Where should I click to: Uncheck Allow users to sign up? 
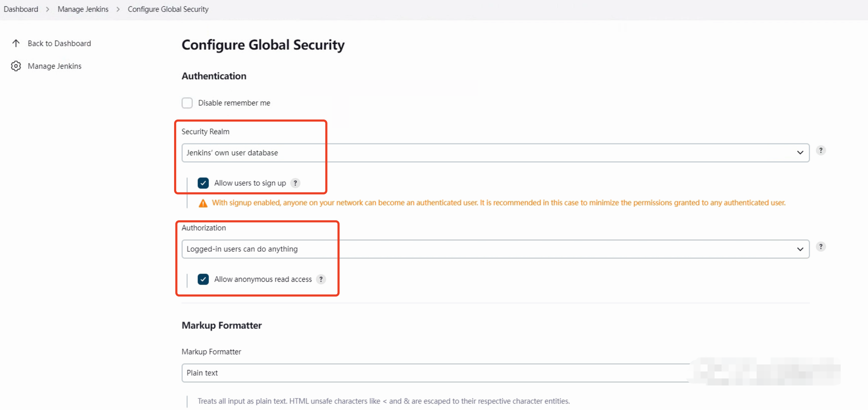coord(203,183)
